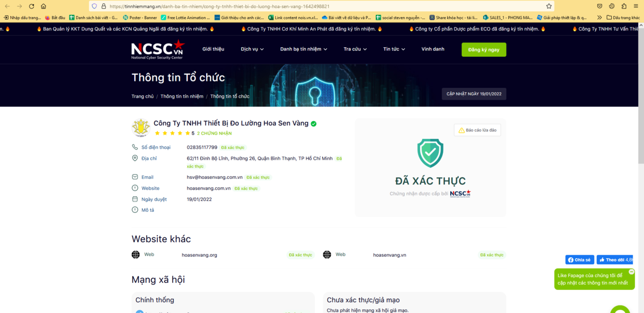Click the Hoa Sen Vàng company logo
644x313 pixels.
click(141, 128)
